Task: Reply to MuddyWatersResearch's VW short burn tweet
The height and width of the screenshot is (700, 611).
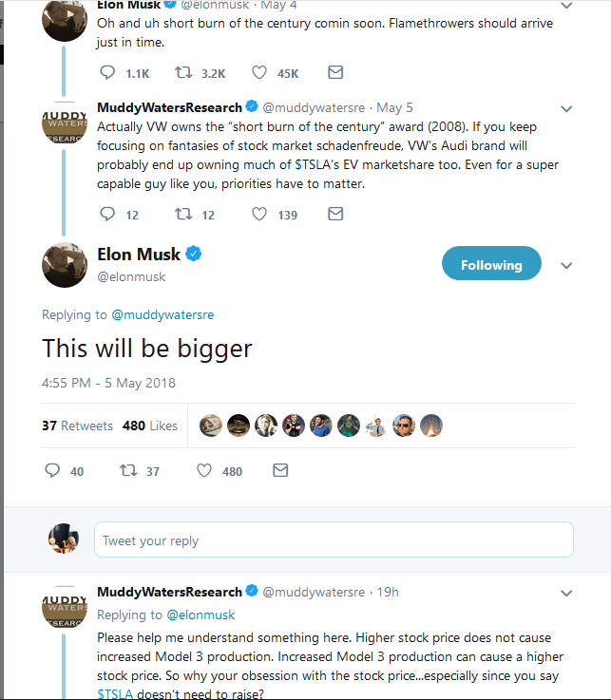Action: [105, 215]
